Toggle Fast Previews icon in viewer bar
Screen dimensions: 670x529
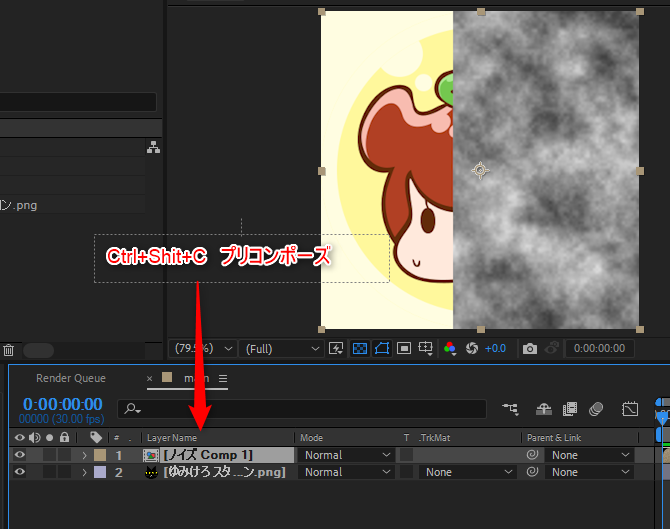click(336, 349)
